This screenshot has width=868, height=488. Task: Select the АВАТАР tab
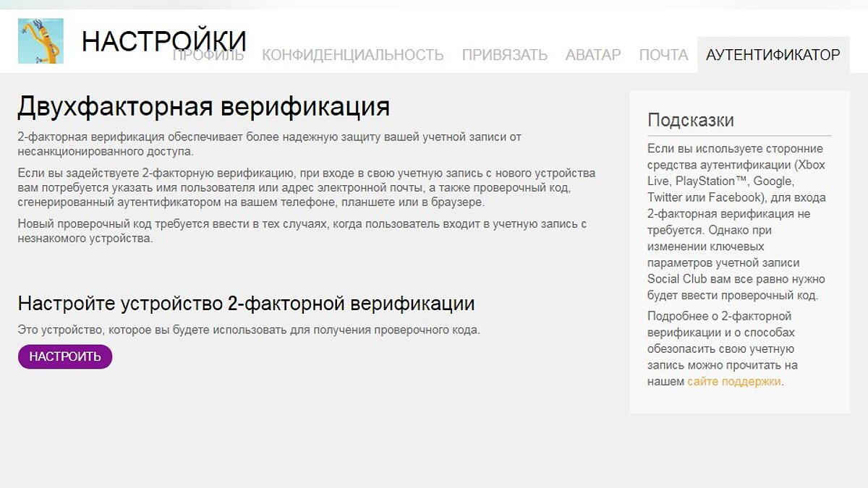(593, 55)
